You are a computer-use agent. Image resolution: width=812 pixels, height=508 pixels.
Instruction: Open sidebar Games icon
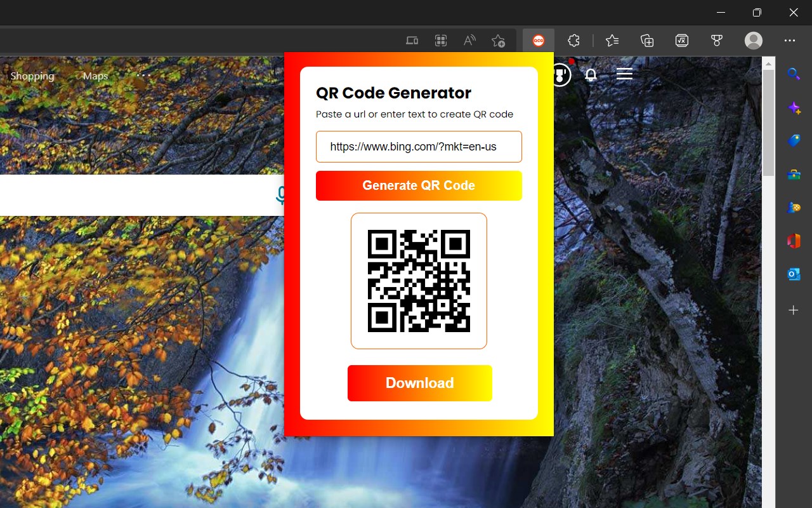pos(794,207)
